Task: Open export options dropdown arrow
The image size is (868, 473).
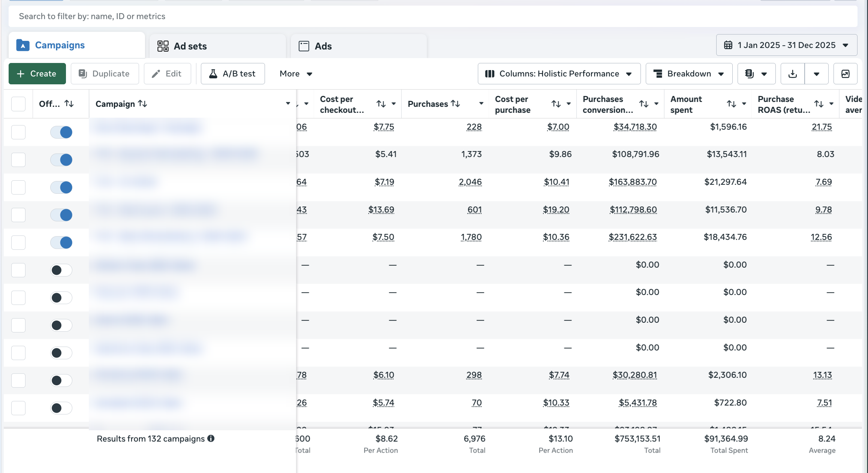Action: (817, 74)
